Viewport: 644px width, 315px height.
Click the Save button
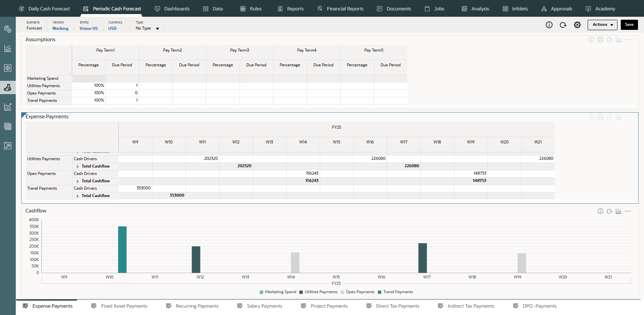click(629, 25)
